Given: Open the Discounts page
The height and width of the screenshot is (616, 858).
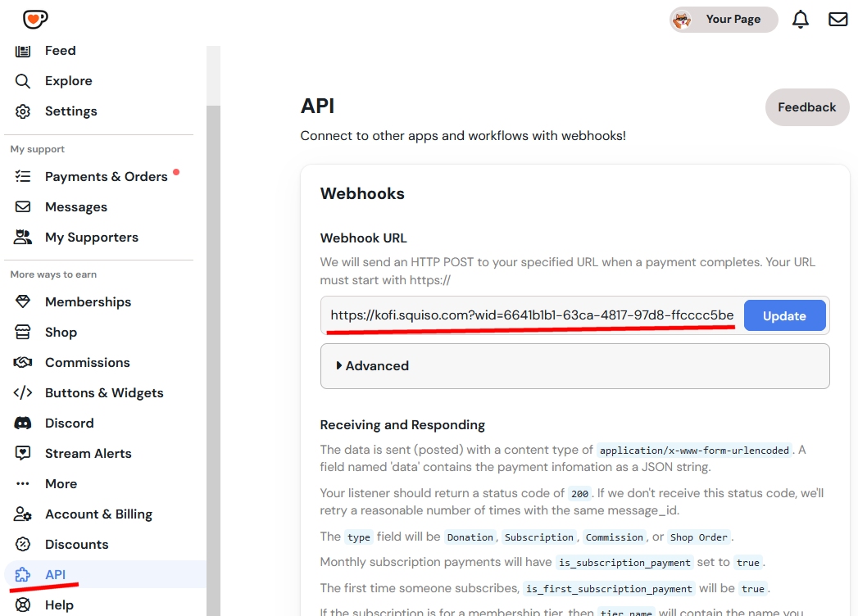Looking at the screenshot, I should click(76, 545).
